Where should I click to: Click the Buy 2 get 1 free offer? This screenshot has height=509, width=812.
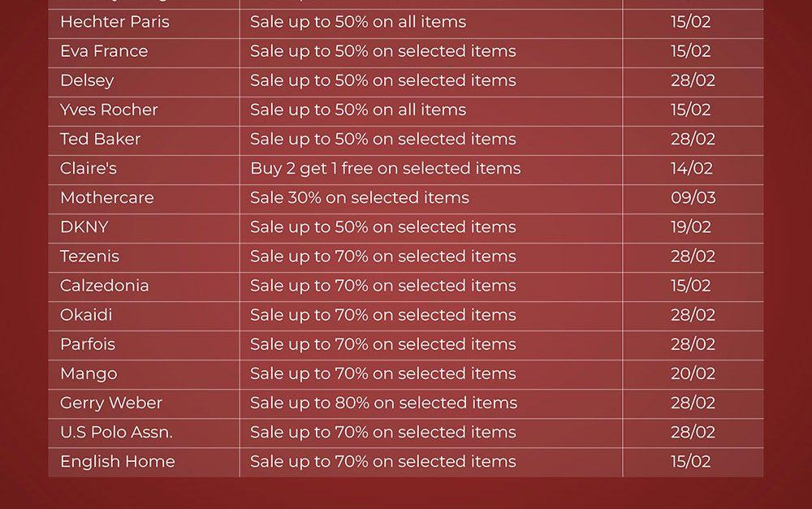pyautogui.click(x=385, y=168)
